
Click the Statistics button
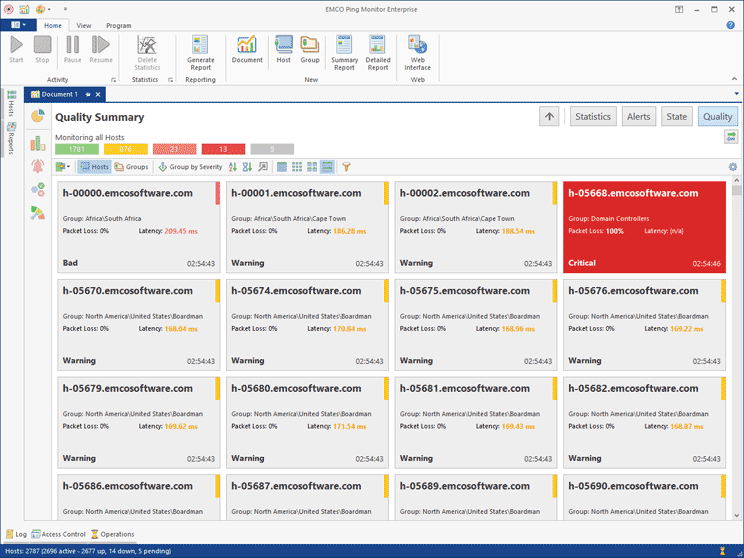(x=593, y=117)
